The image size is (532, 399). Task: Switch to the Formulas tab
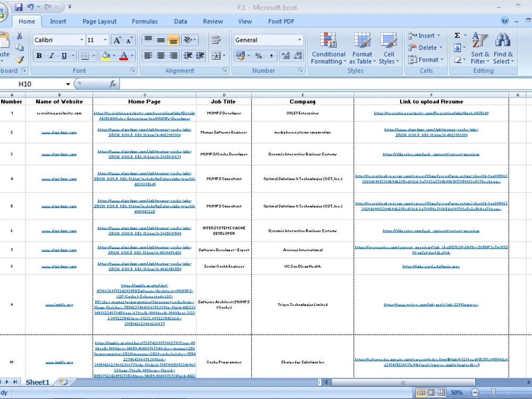coord(145,21)
